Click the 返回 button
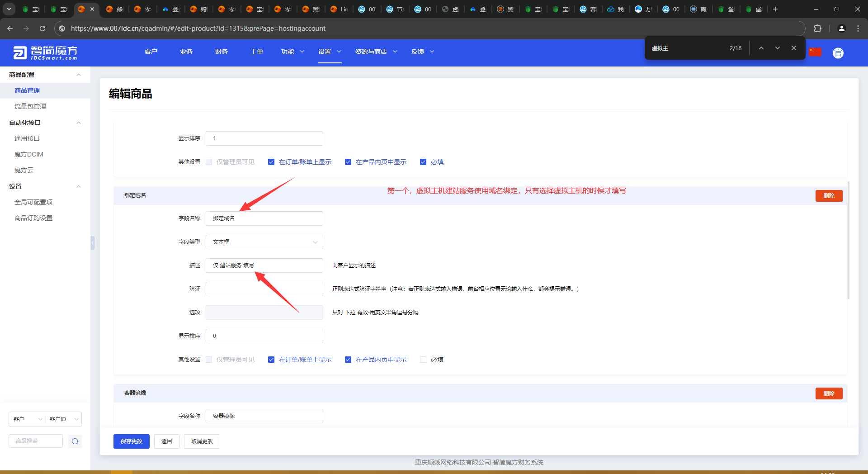Screen dimensions: 868x474 167,441
